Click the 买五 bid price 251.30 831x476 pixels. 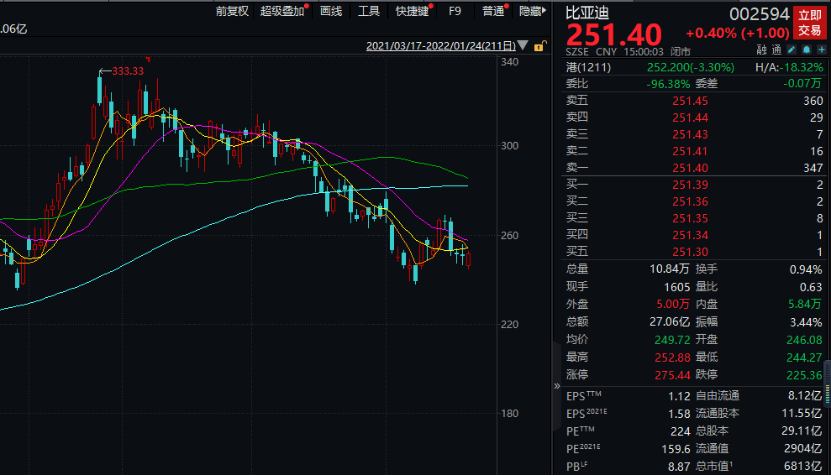pos(690,252)
